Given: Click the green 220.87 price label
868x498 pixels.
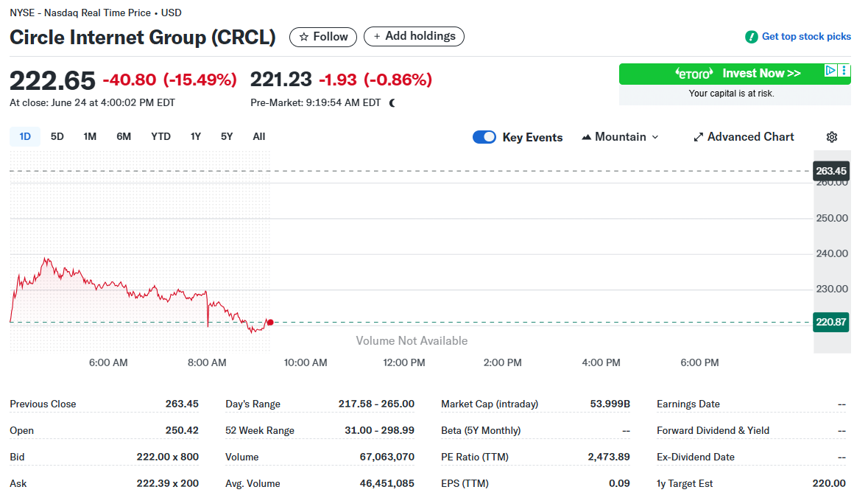Looking at the screenshot, I should tap(831, 322).
